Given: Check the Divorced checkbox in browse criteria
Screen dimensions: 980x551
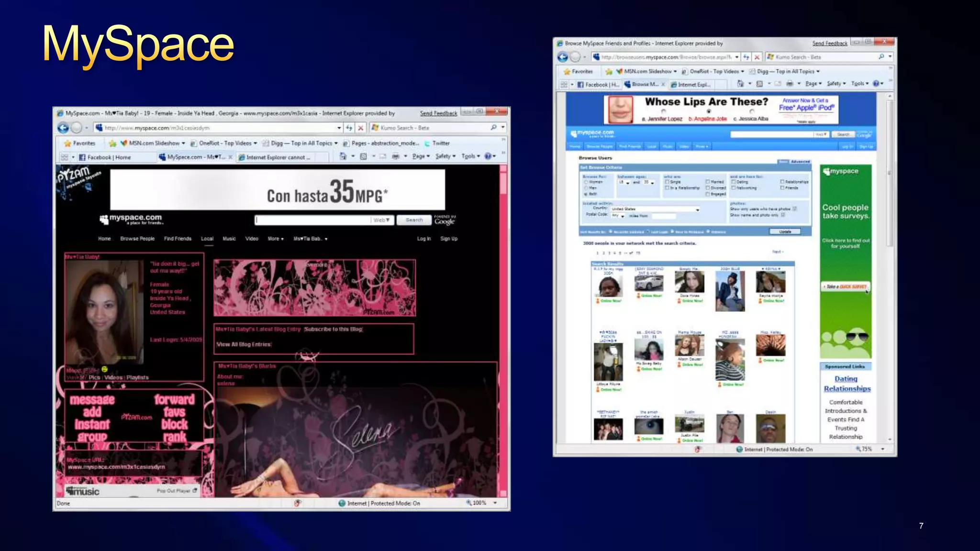Looking at the screenshot, I should click(708, 188).
